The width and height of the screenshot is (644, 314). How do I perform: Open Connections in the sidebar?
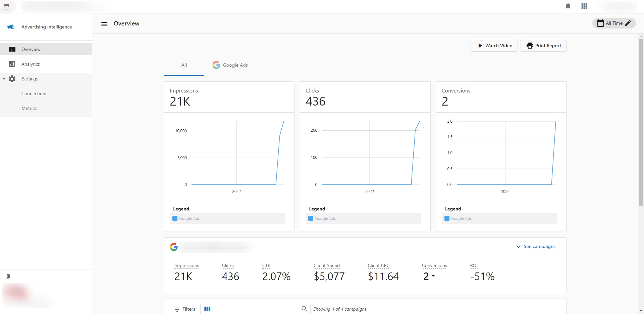(34, 93)
